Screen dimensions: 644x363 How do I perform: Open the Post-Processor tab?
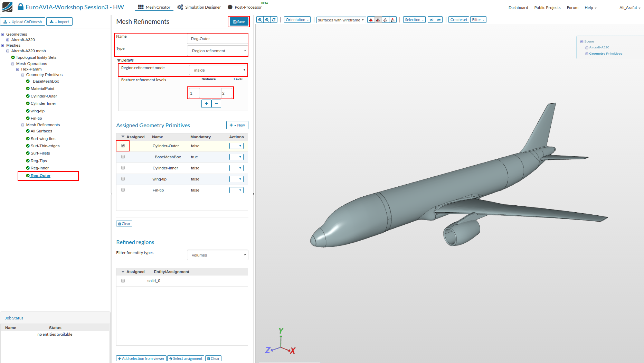(x=245, y=7)
